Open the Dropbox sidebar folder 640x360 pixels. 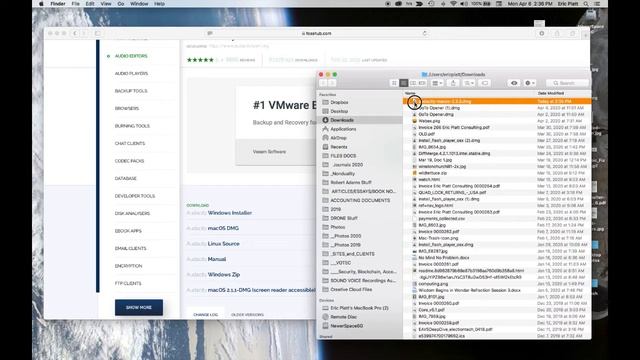[x=339, y=102]
